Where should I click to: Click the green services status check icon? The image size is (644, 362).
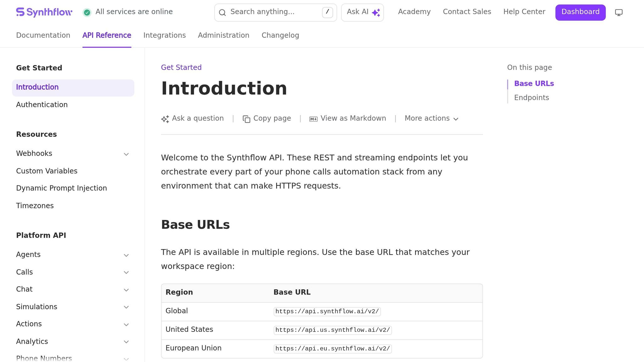87,12
